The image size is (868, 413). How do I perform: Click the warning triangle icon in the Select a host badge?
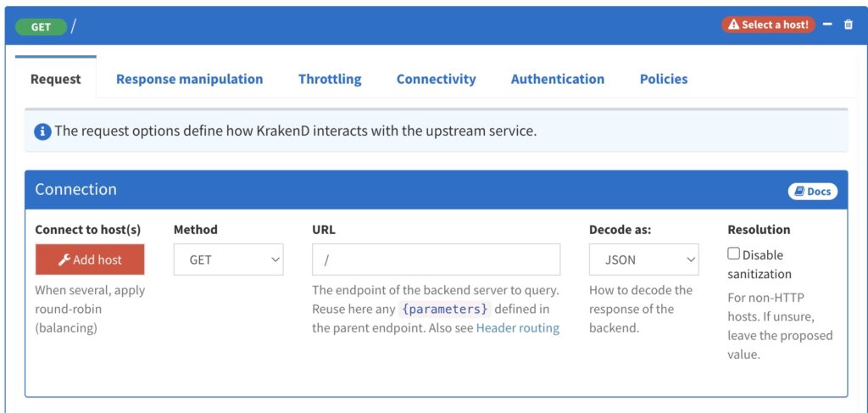(x=733, y=25)
